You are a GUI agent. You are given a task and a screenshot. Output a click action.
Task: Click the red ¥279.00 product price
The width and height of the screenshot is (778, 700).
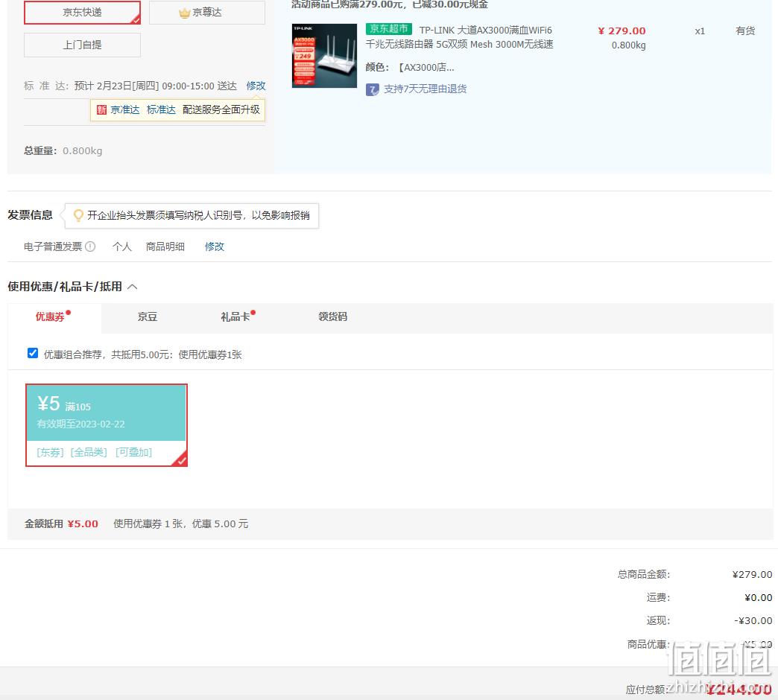pyautogui.click(x=622, y=31)
